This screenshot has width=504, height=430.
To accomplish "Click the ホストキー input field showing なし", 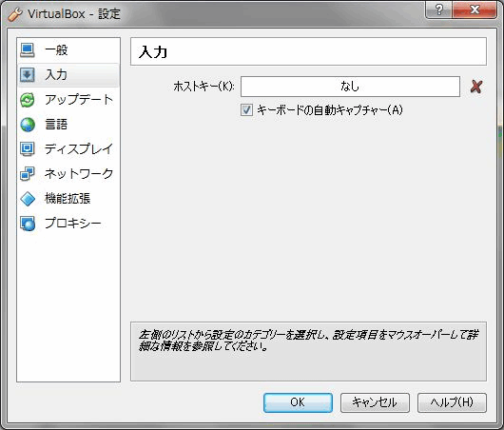I will click(350, 87).
